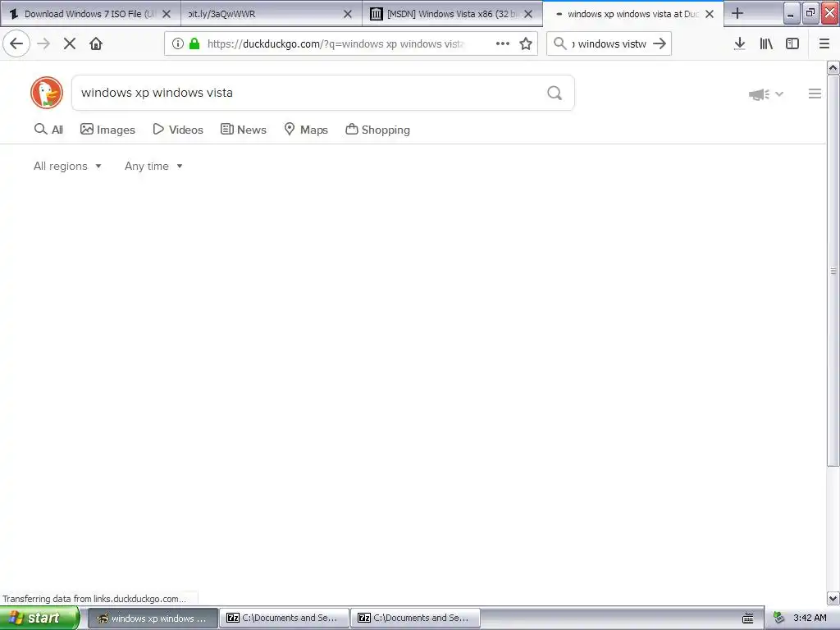Viewport: 840px width, 630px height.
Task: Switch to Maps results
Action: coord(306,130)
